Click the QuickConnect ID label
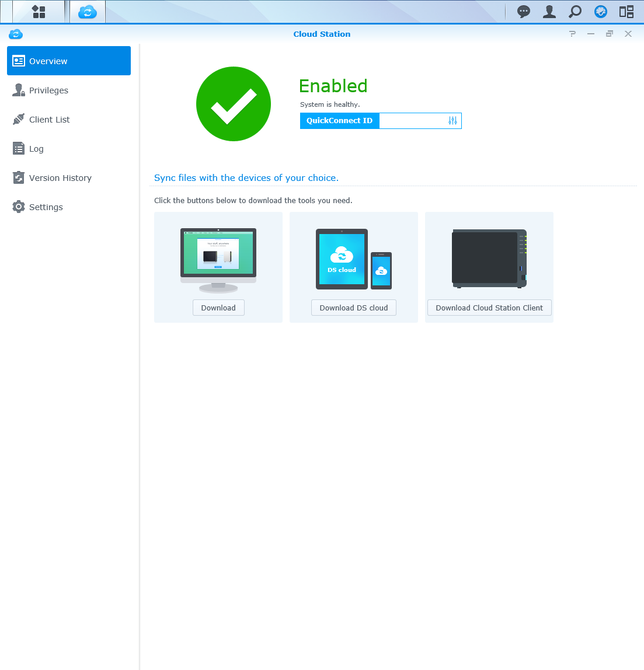644x670 pixels. (x=340, y=120)
